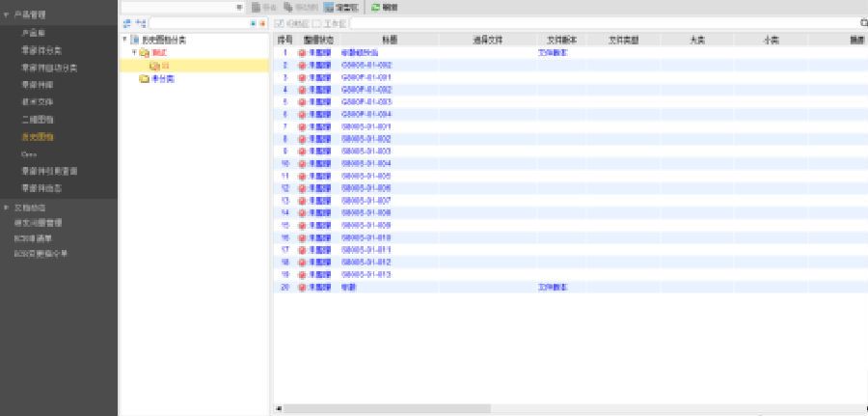Image resolution: width=868 pixels, height=416 pixels.
Task: Select the orange highlighted item in left sidebar
Action: (37, 138)
